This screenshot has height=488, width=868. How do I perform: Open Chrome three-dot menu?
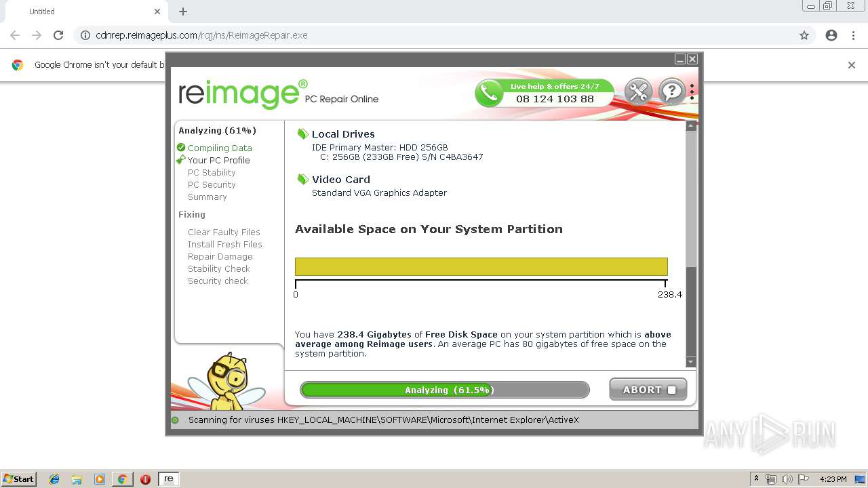[853, 35]
